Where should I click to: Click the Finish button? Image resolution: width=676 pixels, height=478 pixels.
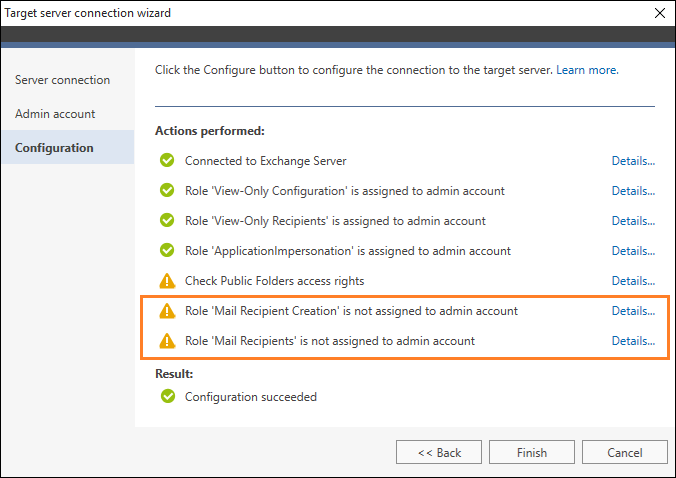(532, 452)
